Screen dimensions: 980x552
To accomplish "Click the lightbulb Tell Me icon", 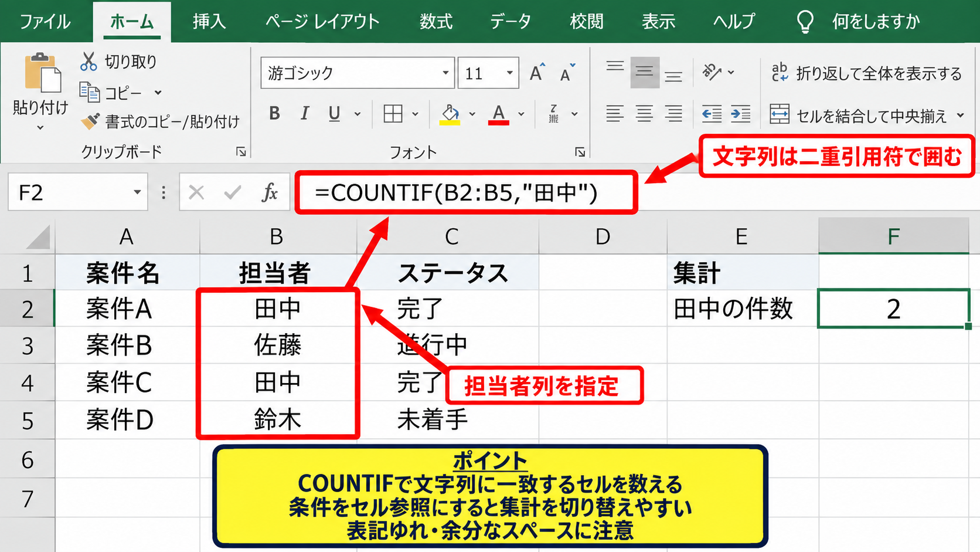I will coord(805,22).
